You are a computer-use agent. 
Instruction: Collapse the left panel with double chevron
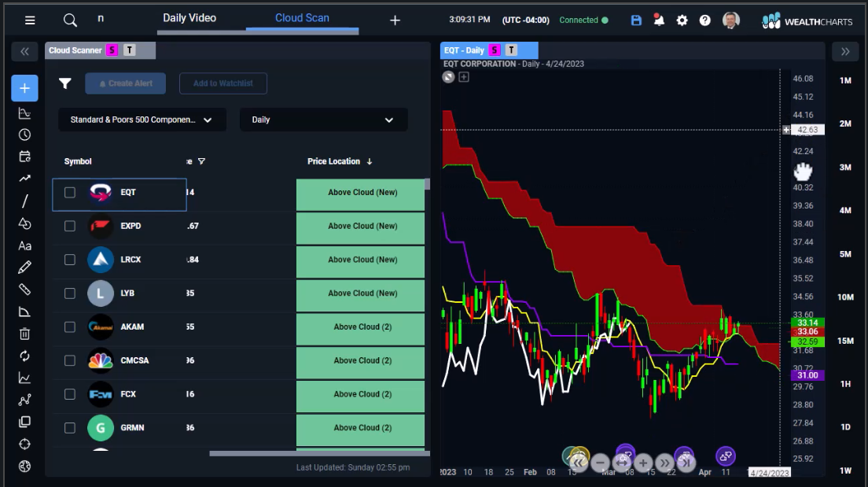[24, 51]
